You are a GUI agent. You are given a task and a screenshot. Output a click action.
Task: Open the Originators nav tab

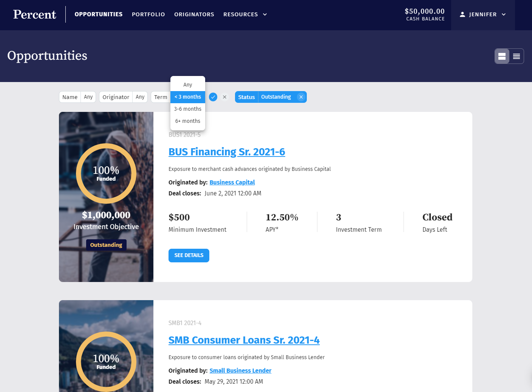194,14
